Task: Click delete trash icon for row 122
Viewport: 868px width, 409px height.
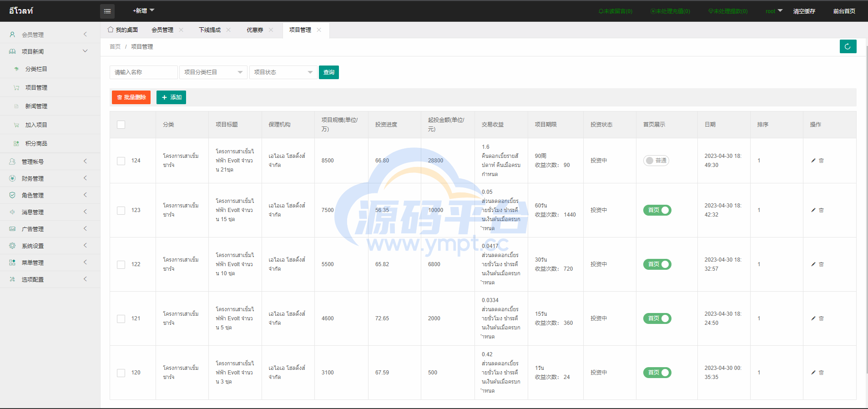Action: [821, 264]
